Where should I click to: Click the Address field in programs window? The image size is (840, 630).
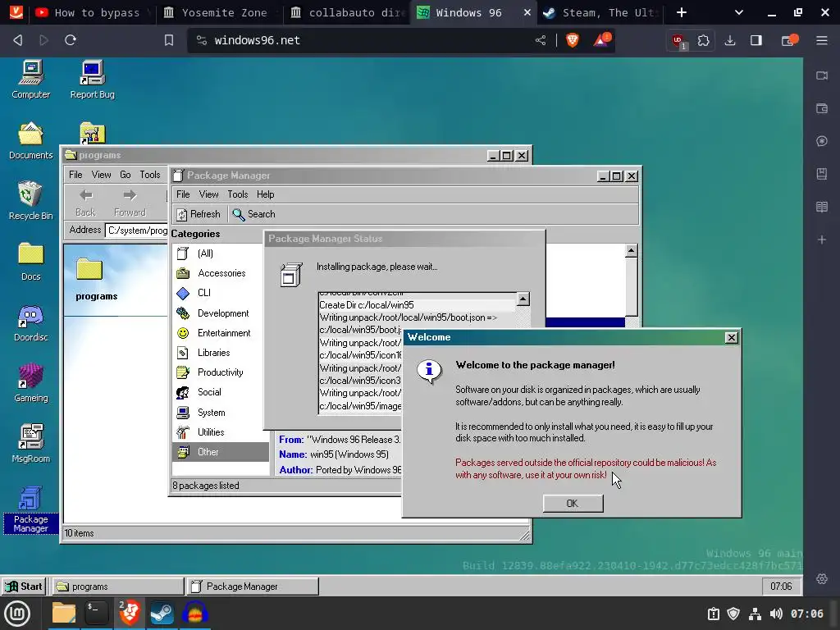coord(137,231)
